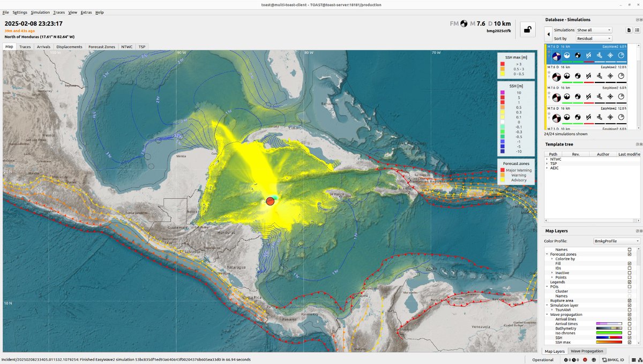The height and width of the screenshot is (364, 643).
Task: Click the list lines icon in status bar
Action: [633, 360]
